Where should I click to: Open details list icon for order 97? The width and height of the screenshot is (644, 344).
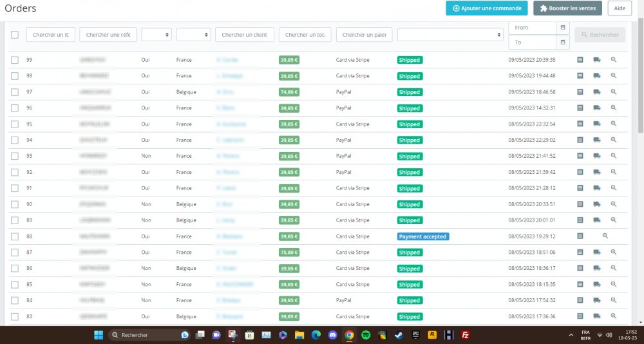(580, 91)
